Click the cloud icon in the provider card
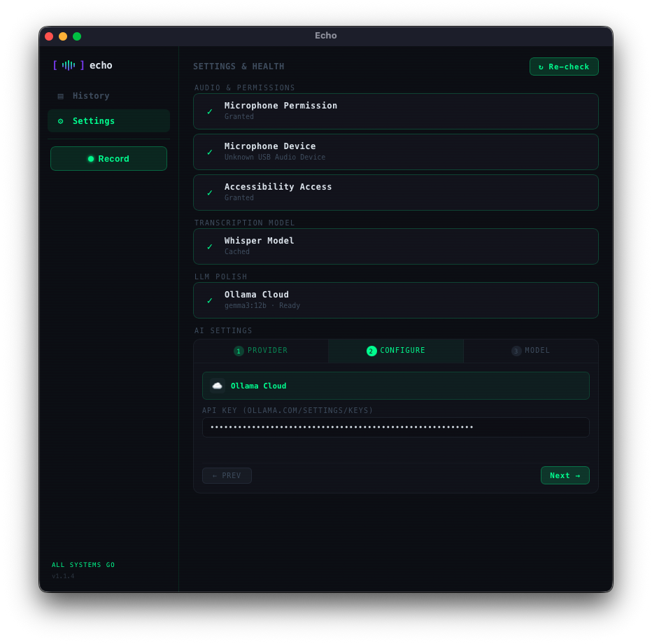The image size is (652, 644). [218, 386]
